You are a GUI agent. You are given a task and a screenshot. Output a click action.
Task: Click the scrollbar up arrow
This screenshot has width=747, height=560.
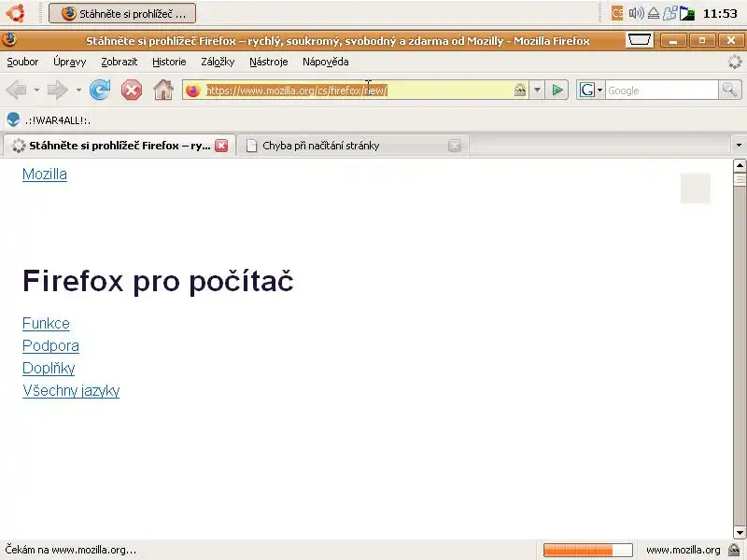(740, 166)
